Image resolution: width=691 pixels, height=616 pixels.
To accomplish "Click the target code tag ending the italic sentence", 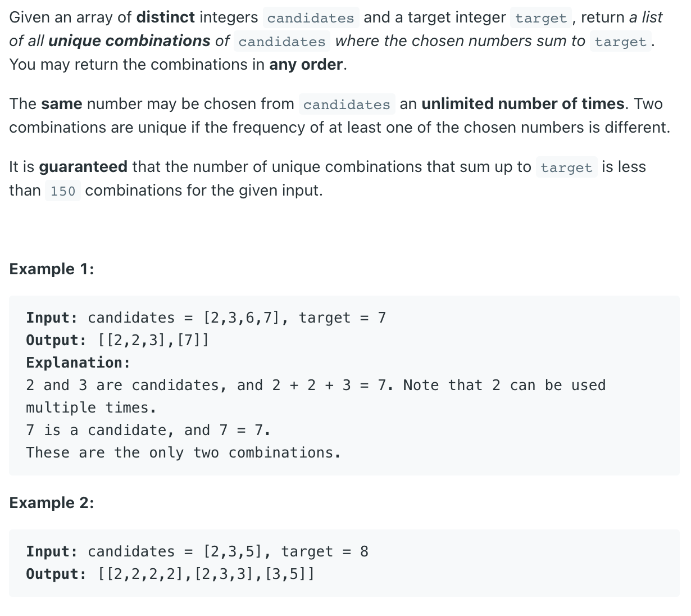I will tap(620, 42).
